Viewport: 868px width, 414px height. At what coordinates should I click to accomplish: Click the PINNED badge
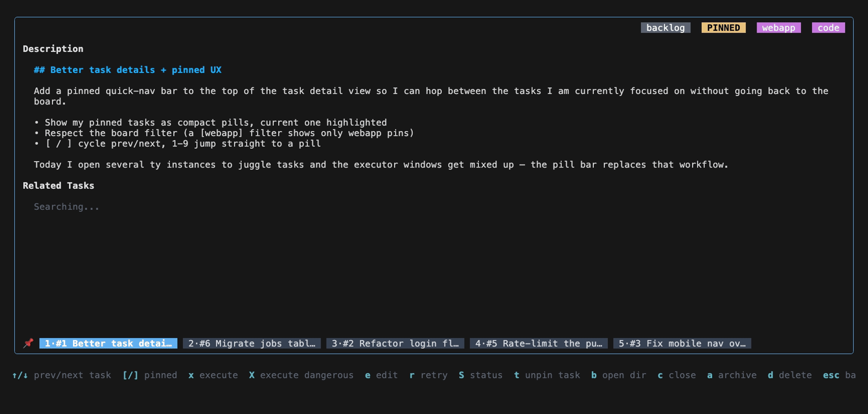pos(723,28)
